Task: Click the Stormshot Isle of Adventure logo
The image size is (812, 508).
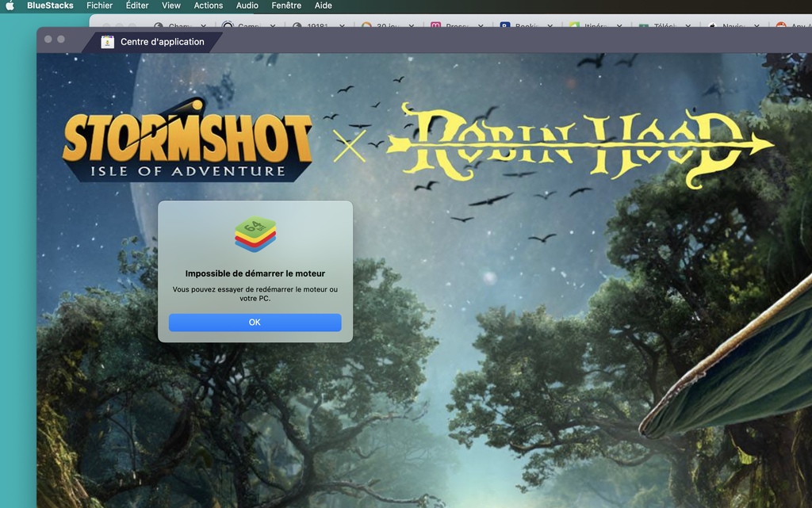Action: click(x=187, y=139)
